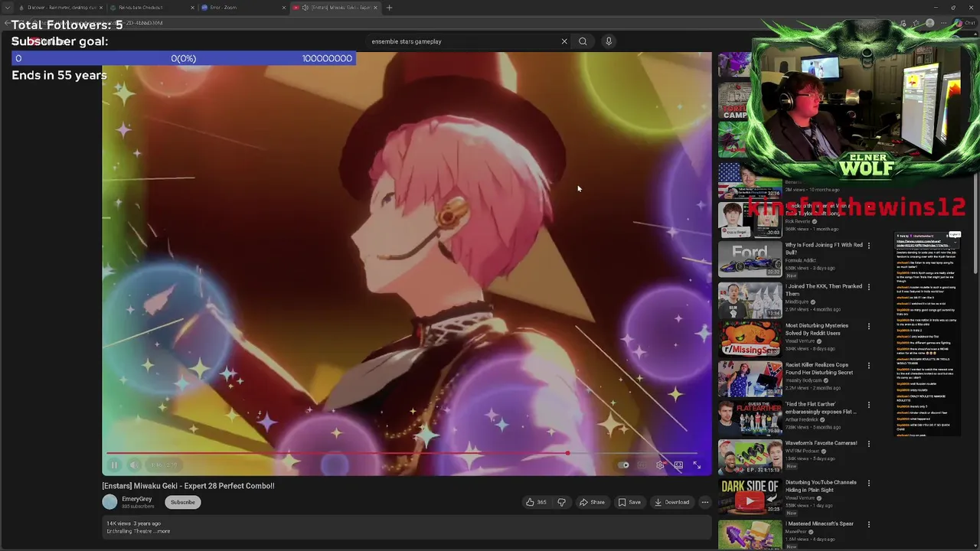Save the video to a playlist
Image resolution: width=980 pixels, height=551 pixels.
(x=629, y=502)
